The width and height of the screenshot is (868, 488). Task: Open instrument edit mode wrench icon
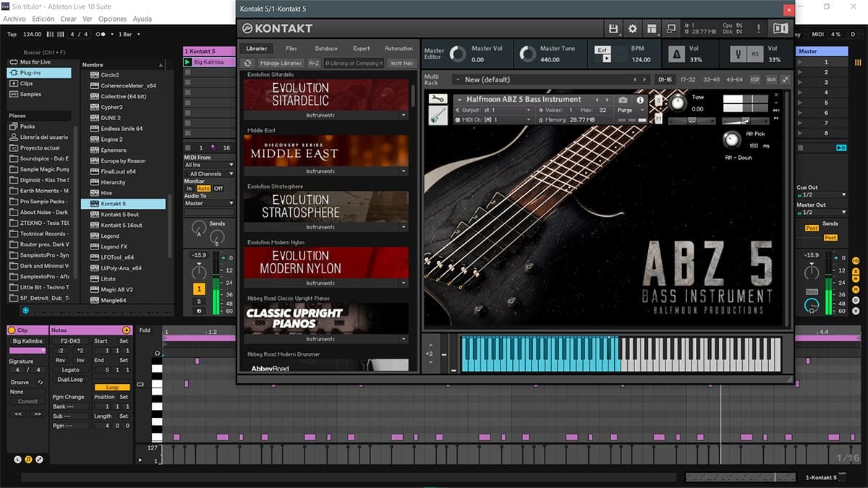point(438,99)
